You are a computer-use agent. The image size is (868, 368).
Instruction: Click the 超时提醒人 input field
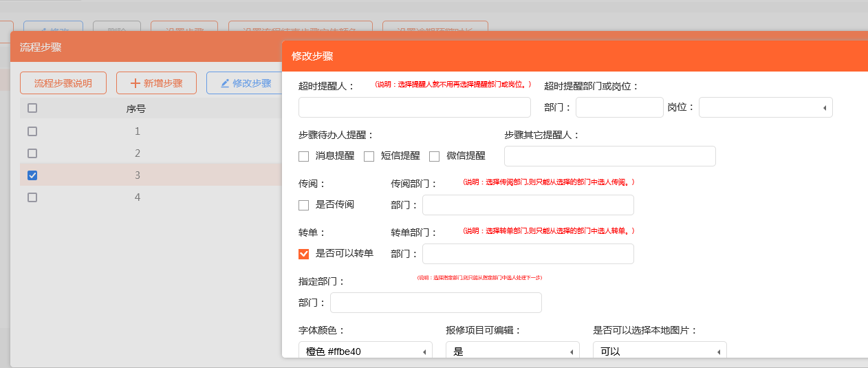click(415, 107)
